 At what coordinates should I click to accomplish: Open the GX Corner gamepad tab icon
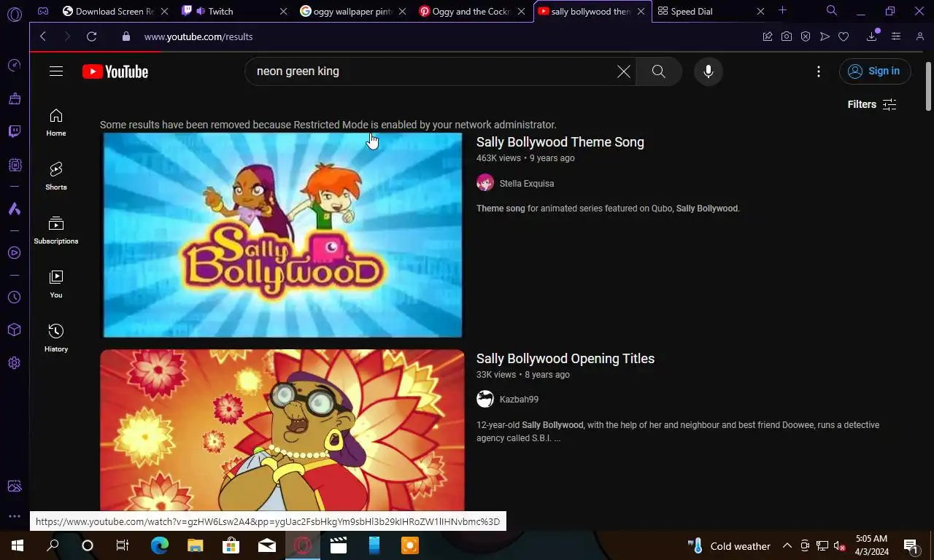click(x=43, y=11)
